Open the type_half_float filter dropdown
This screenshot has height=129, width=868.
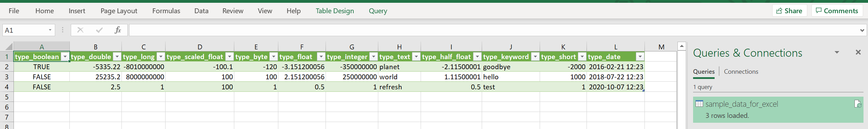coord(477,57)
